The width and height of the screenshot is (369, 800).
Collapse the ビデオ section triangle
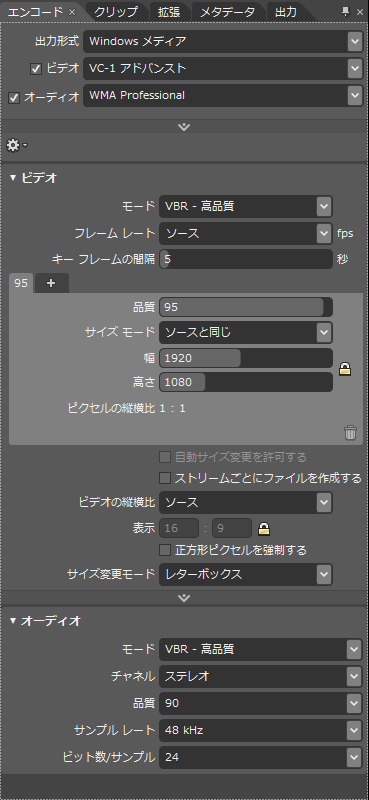[13, 178]
